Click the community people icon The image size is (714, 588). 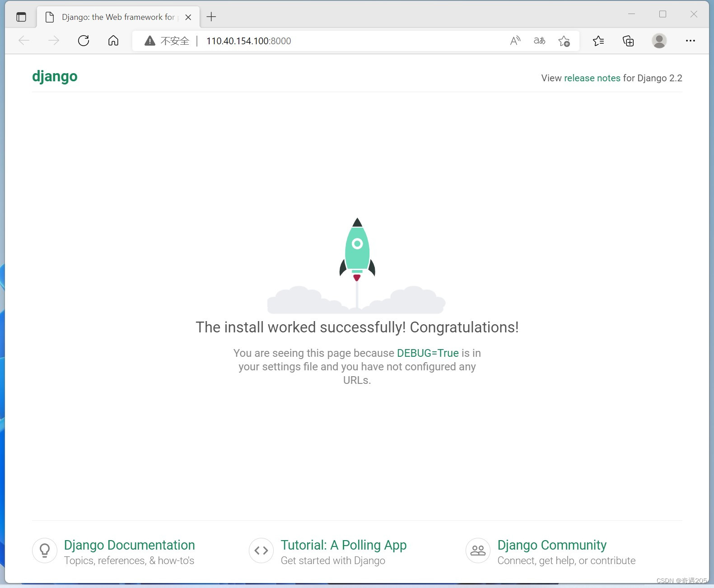[478, 551]
